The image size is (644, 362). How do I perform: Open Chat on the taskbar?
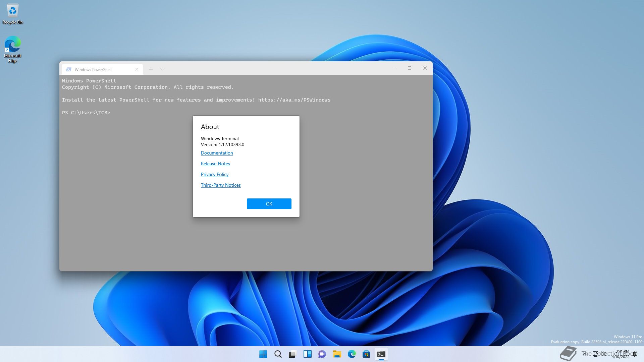pyautogui.click(x=322, y=354)
